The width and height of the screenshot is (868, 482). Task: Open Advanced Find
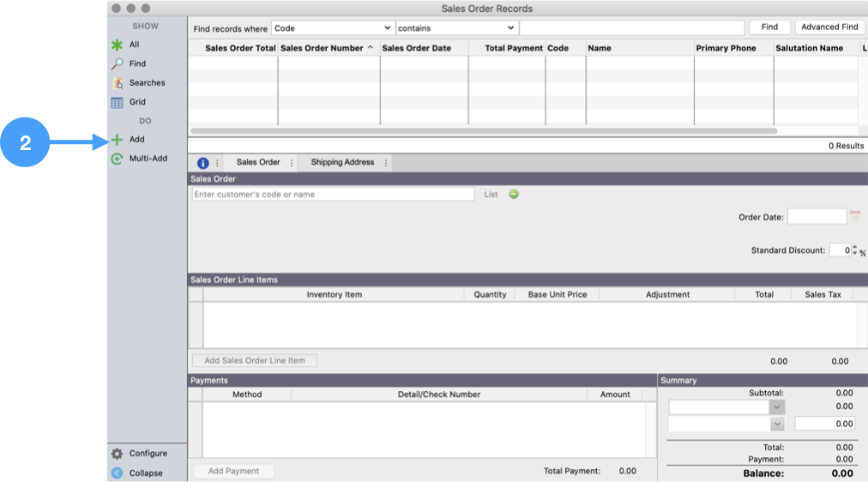coord(829,27)
